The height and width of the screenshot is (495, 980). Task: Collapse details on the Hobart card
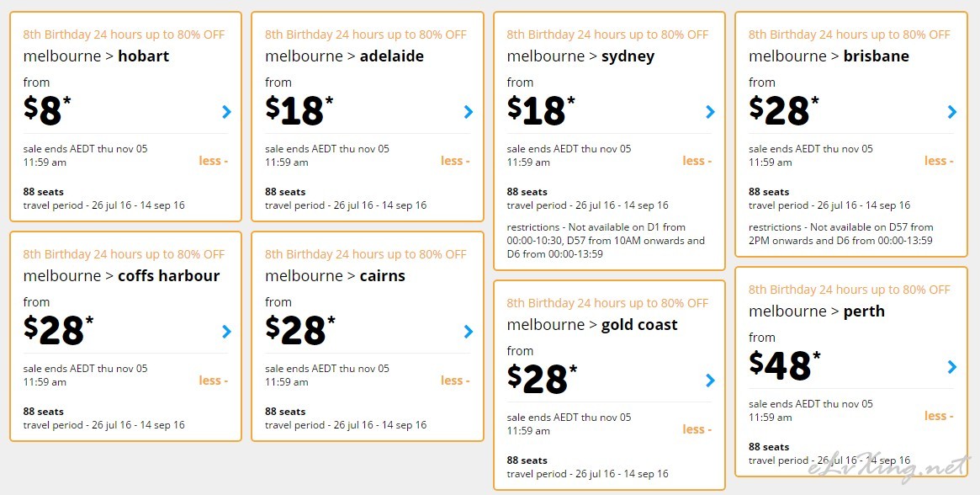coord(214,161)
